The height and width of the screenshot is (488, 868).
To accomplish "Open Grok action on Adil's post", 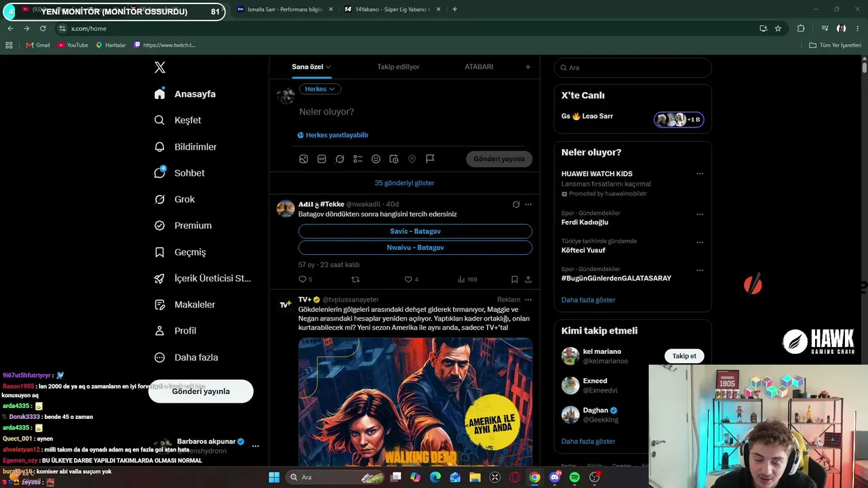I will (x=516, y=204).
